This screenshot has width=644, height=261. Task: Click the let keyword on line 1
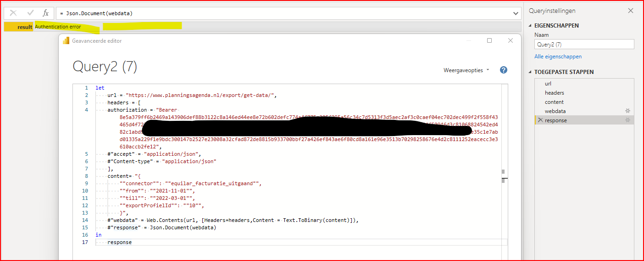point(100,88)
